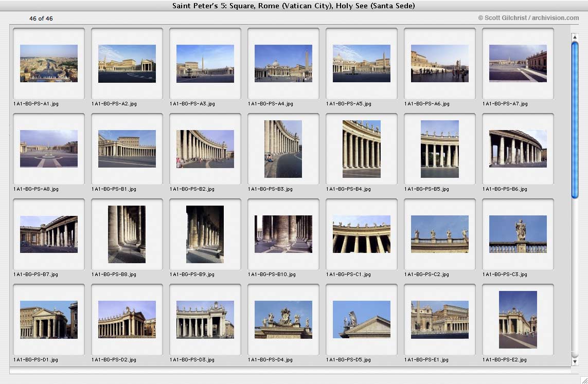Click the '© Scott Gilchrist / archivision.com' credit text
Image resolution: width=588 pixels, height=384 pixels.
[528, 17]
